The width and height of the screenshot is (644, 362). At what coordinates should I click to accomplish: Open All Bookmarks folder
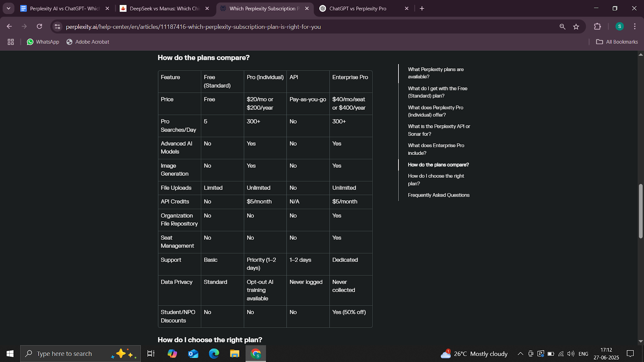click(617, 42)
